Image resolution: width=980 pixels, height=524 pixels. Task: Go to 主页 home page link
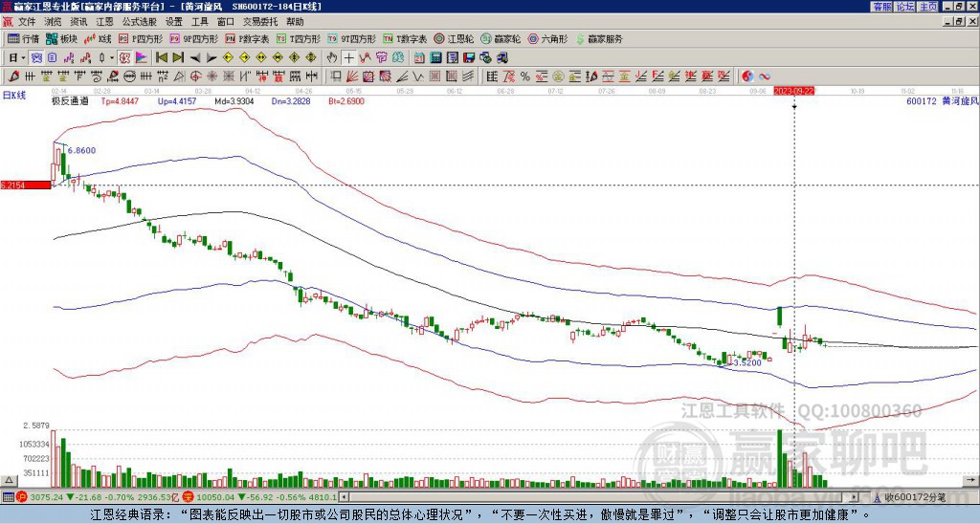coord(928,7)
